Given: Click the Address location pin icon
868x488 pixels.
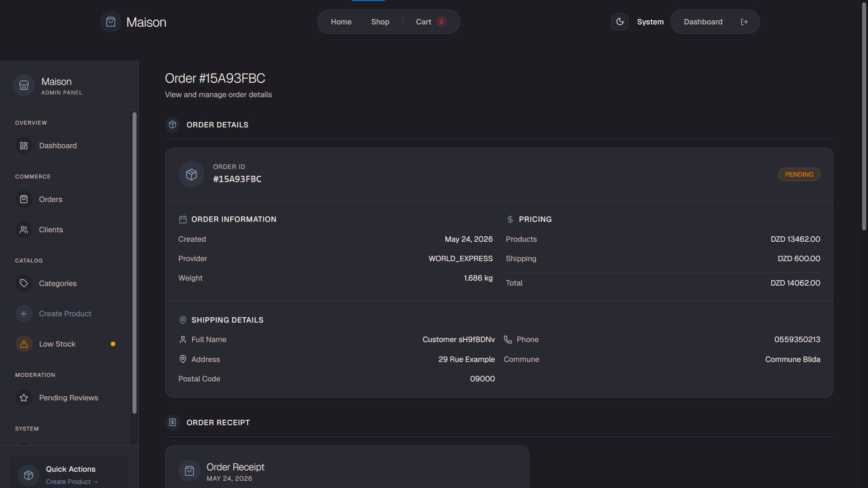Looking at the screenshot, I should tap(183, 359).
